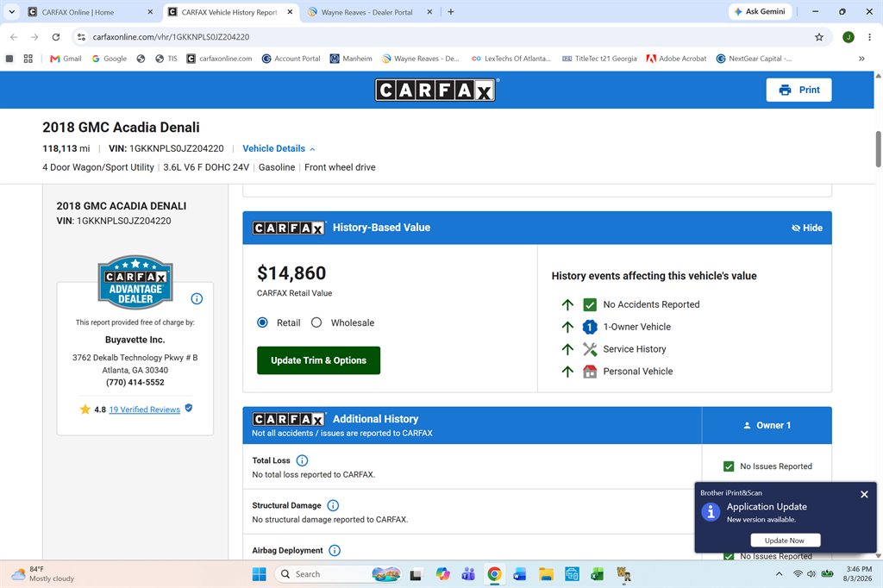Click Advantage Dealer info icon
Image resolution: width=883 pixels, height=588 pixels.
click(x=197, y=299)
